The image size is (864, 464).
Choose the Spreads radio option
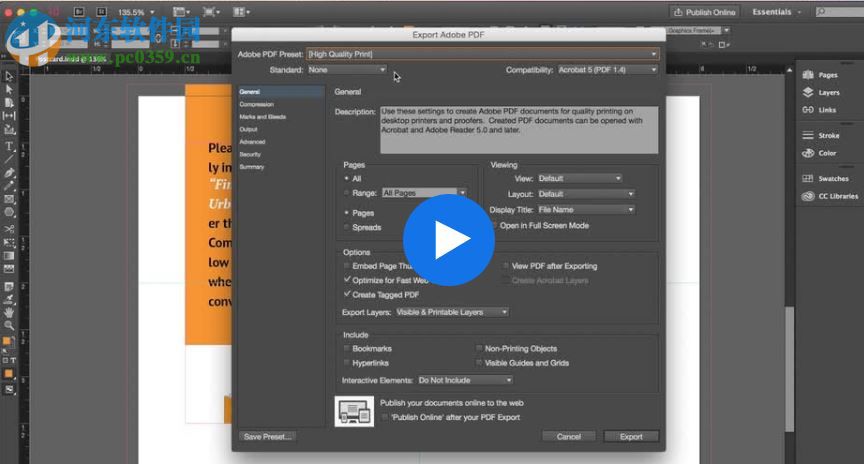point(347,227)
